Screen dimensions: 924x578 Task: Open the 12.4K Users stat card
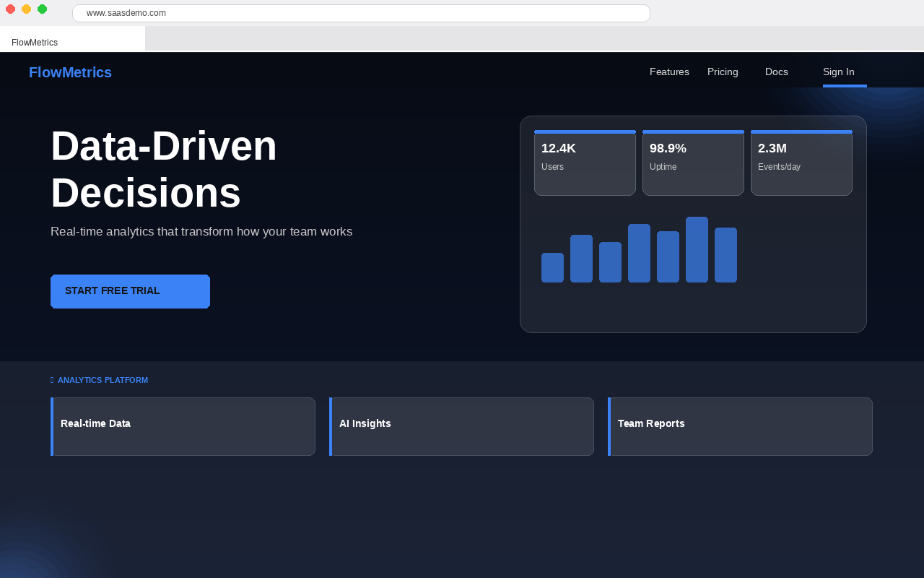pyautogui.click(x=585, y=163)
